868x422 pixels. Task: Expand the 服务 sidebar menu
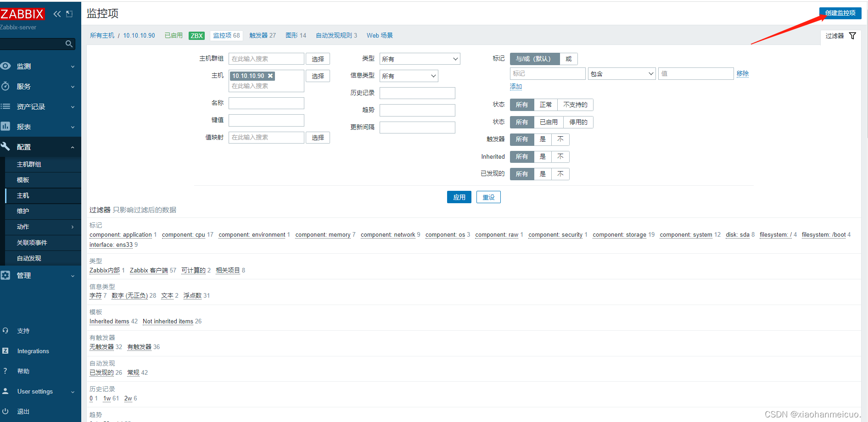click(73, 87)
